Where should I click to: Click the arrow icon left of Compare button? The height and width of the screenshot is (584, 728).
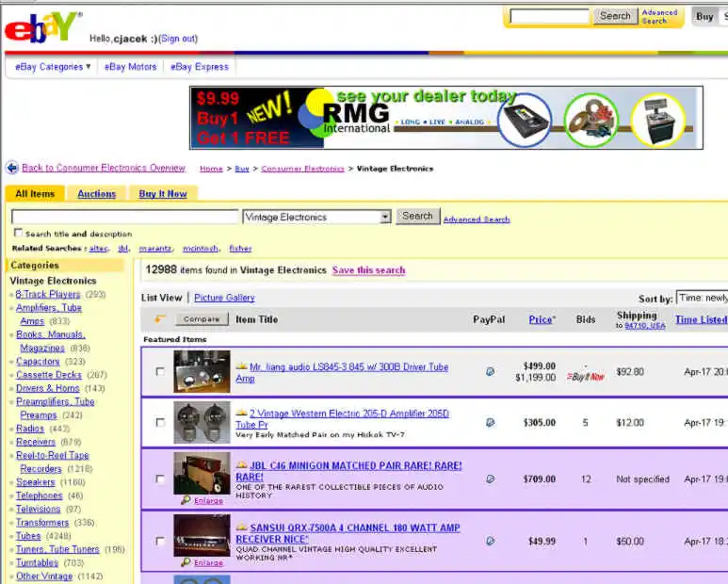(160, 318)
